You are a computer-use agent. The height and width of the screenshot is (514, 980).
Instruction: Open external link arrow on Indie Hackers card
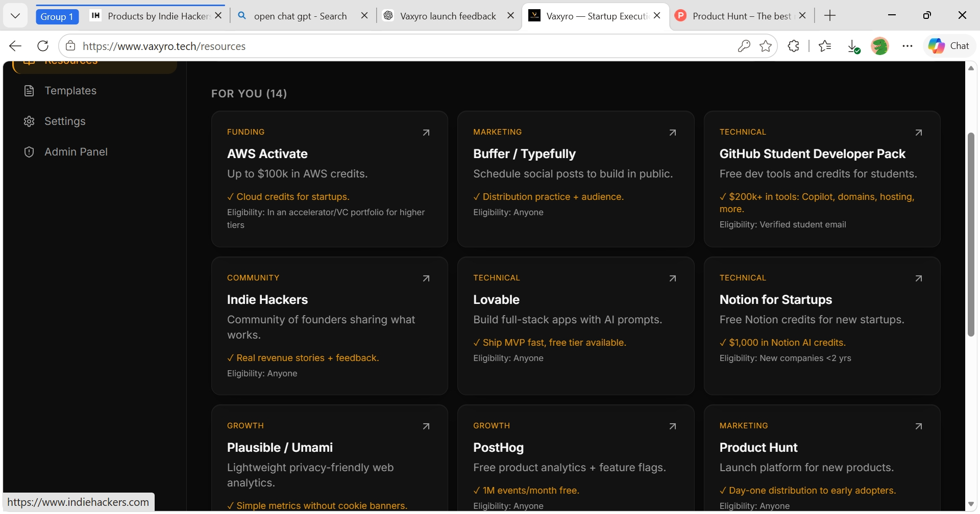(x=426, y=278)
